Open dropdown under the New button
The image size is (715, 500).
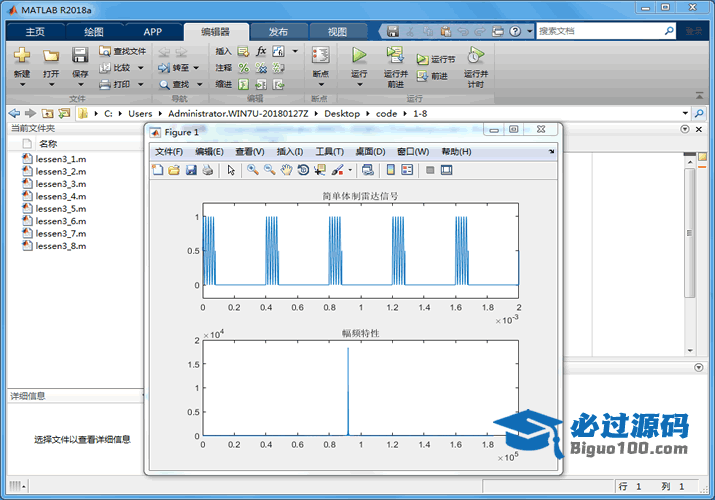[22, 85]
